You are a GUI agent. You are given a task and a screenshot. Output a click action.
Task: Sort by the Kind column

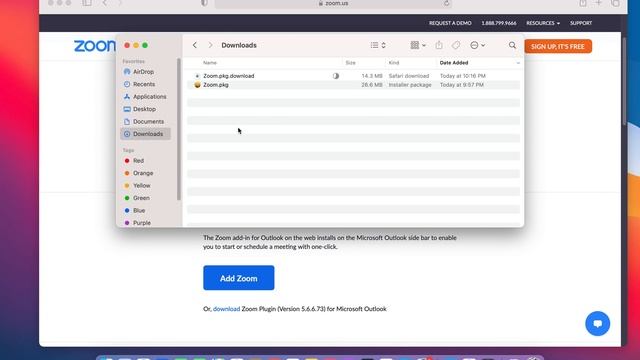point(394,63)
